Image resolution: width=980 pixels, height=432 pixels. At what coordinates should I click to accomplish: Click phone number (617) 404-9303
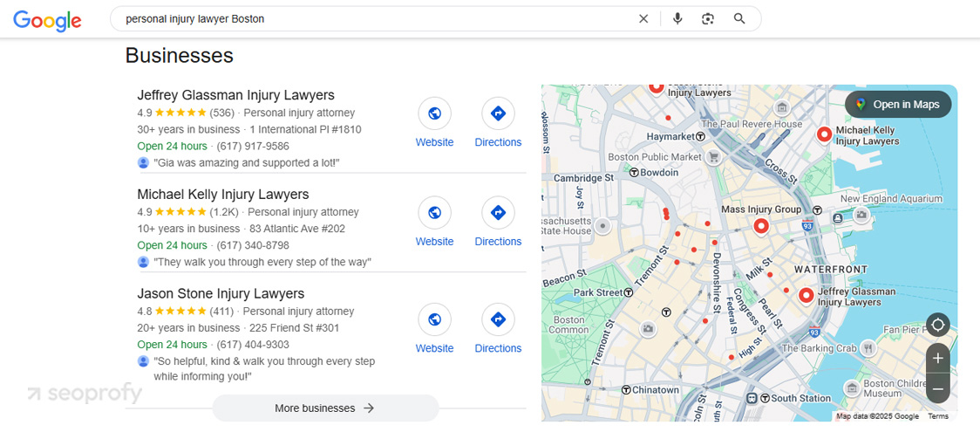253,345
